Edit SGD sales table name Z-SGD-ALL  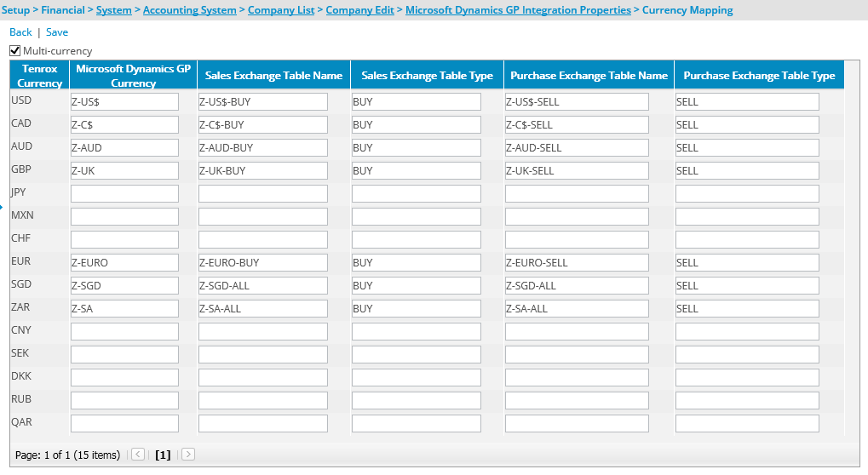point(263,285)
